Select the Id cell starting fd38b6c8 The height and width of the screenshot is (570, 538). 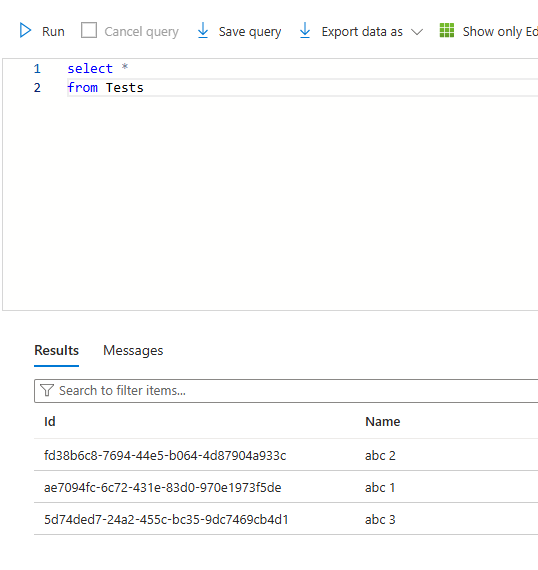tap(165, 455)
